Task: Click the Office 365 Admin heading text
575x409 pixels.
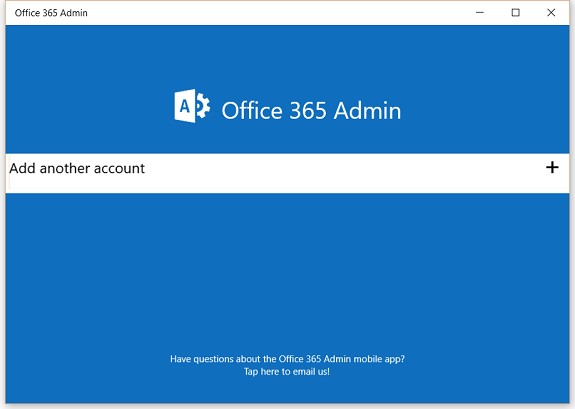Action: pos(311,110)
